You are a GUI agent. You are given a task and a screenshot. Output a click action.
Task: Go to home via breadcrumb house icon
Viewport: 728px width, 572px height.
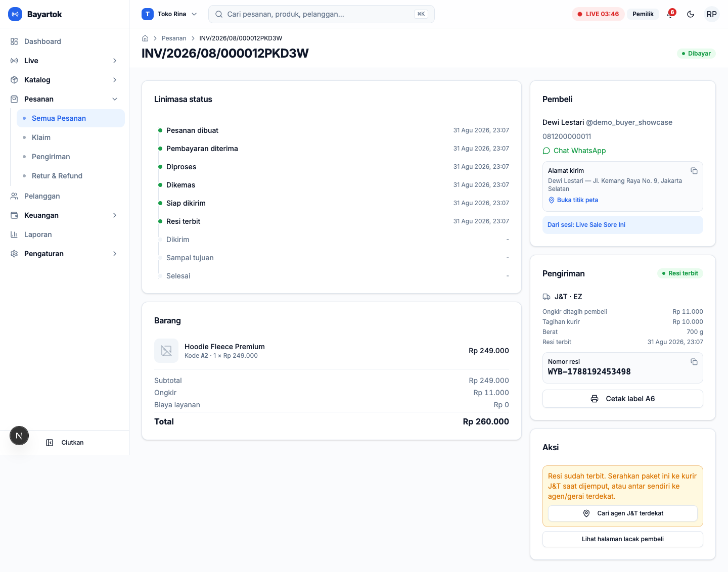click(x=145, y=38)
